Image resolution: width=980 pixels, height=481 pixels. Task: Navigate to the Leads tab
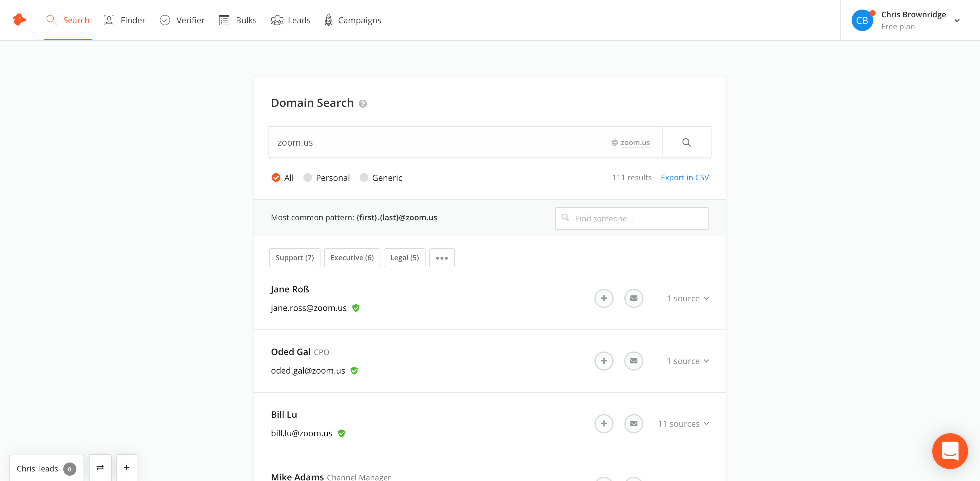[x=291, y=20]
